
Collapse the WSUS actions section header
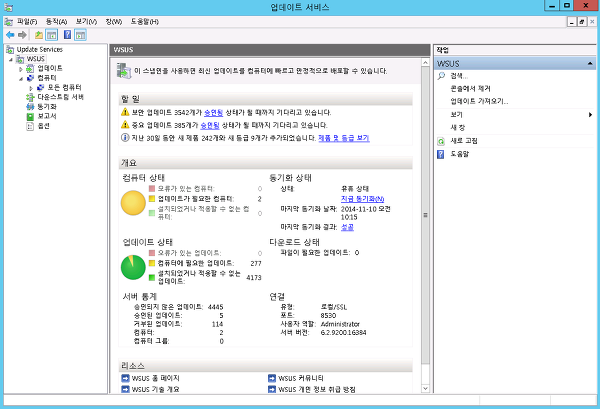point(590,64)
